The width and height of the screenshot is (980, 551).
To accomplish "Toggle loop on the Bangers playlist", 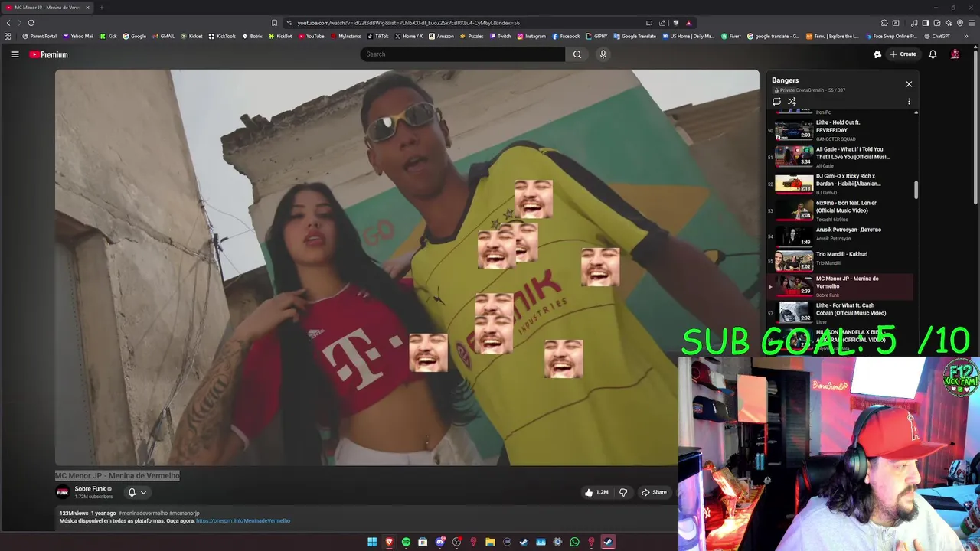I will (776, 101).
